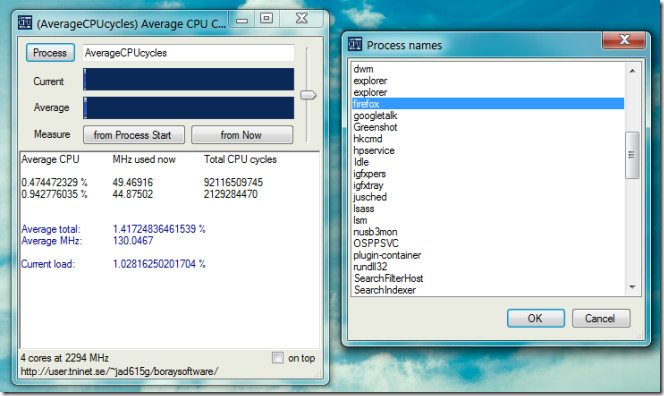
Task: Click total cycles value 92116509745
Action: click(x=233, y=183)
